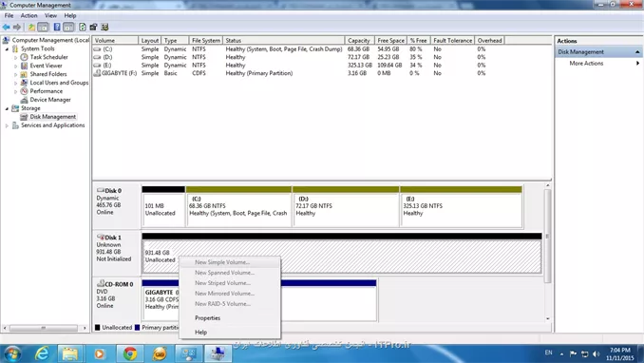The height and width of the screenshot is (363, 644).
Task: Select the Device Manager icon
Action: coord(25,100)
